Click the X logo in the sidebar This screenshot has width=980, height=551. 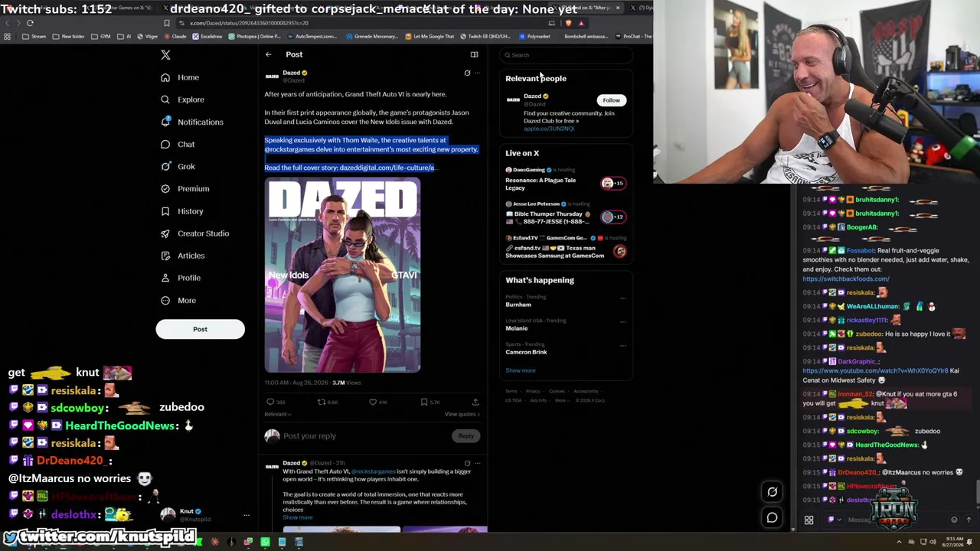tap(165, 55)
